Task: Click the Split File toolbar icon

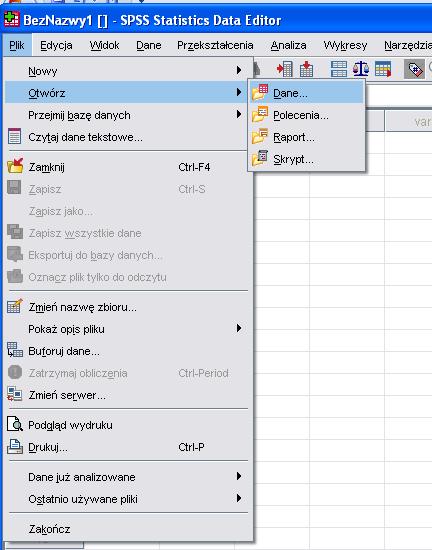Action: pos(339,69)
